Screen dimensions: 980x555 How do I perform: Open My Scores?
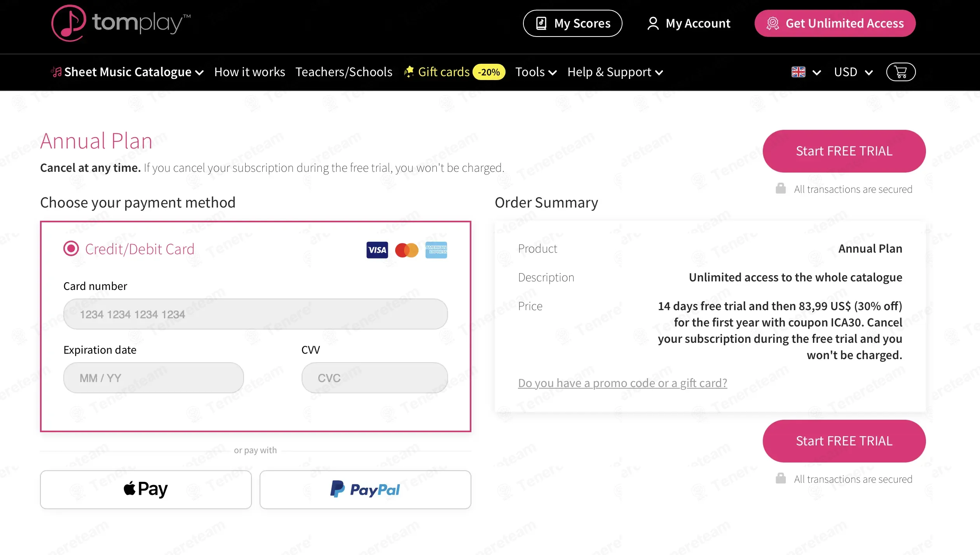point(572,24)
